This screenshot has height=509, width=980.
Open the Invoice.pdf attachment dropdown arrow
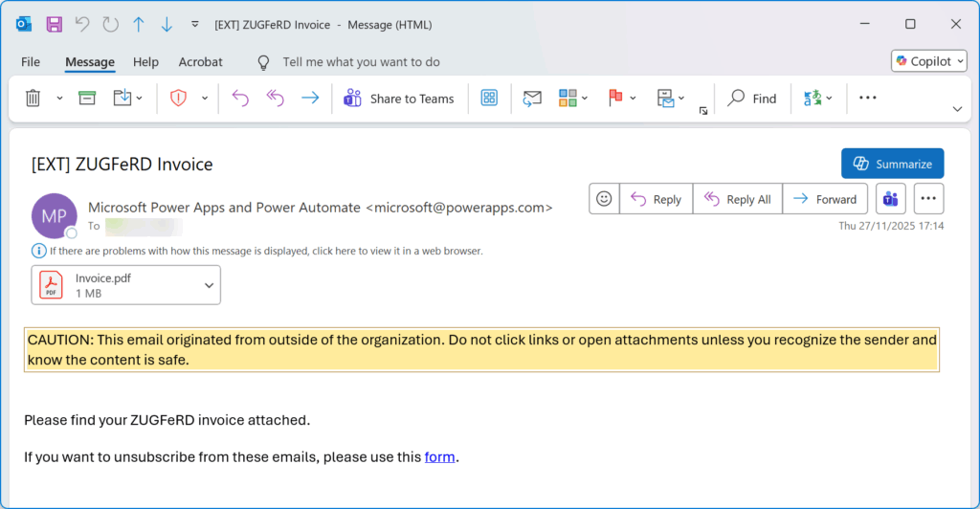coord(209,285)
